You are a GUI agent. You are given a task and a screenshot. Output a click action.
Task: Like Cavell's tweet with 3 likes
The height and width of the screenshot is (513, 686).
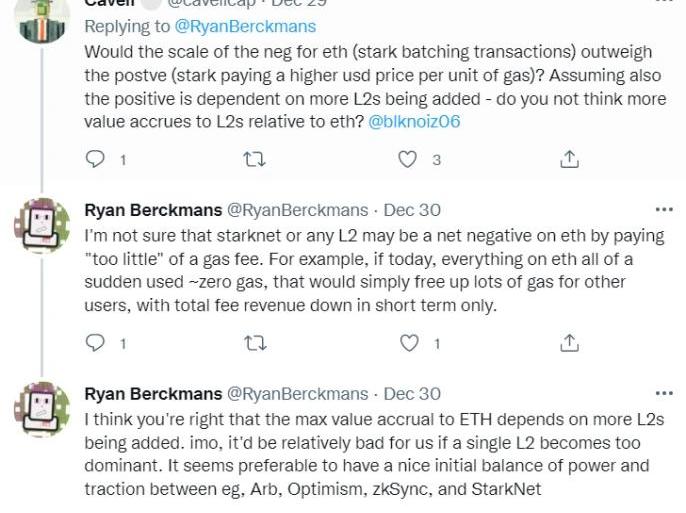(x=407, y=159)
